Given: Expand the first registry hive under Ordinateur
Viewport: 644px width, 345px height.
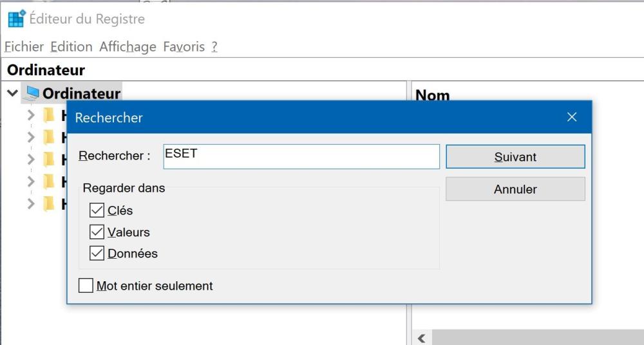Looking at the screenshot, I should 31,116.
